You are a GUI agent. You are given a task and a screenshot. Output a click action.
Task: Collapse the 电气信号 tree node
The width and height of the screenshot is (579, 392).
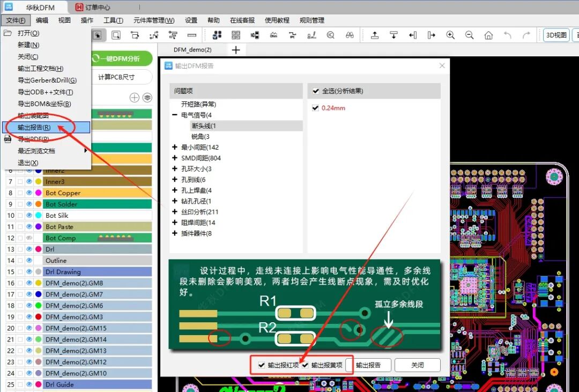[175, 115]
